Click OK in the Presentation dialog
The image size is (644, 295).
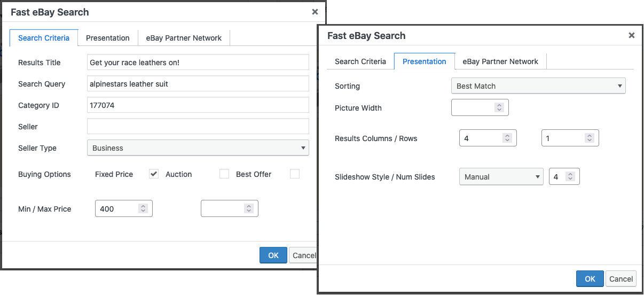[590, 278]
